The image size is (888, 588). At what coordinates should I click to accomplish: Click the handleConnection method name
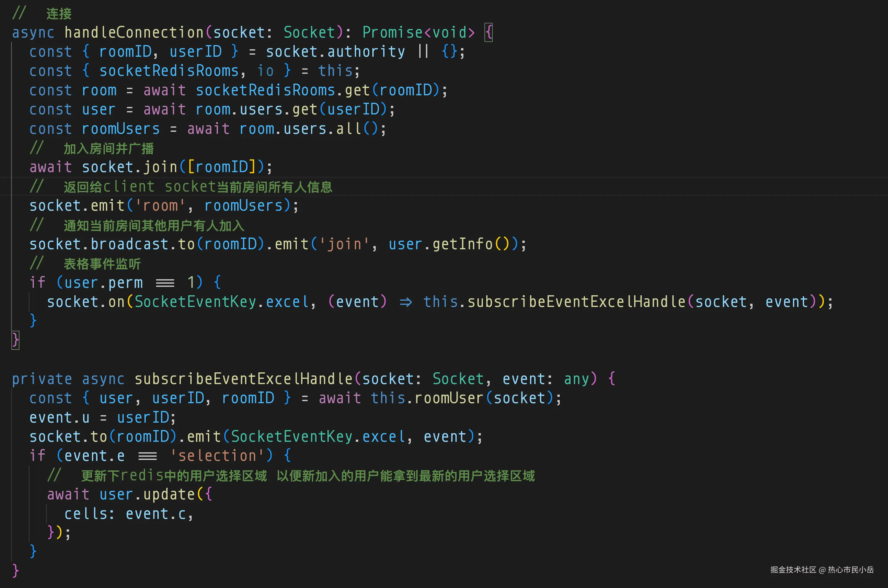(134, 33)
